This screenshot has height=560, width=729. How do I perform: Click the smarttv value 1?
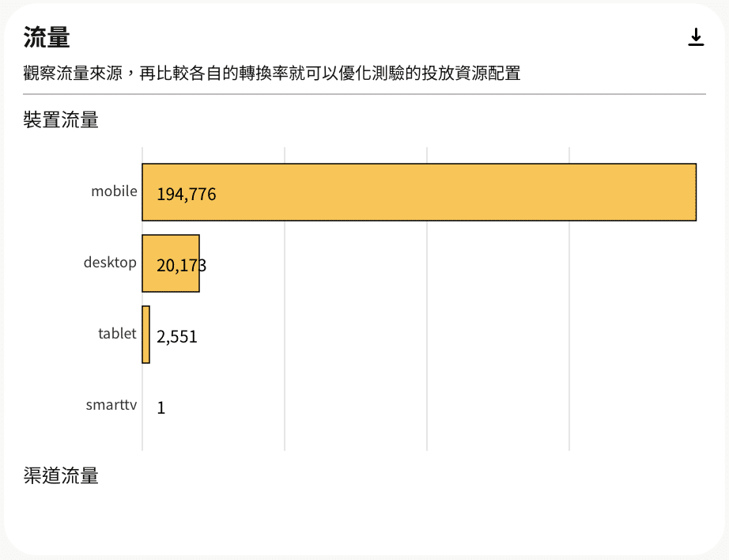pyautogui.click(x=161, y=407)
